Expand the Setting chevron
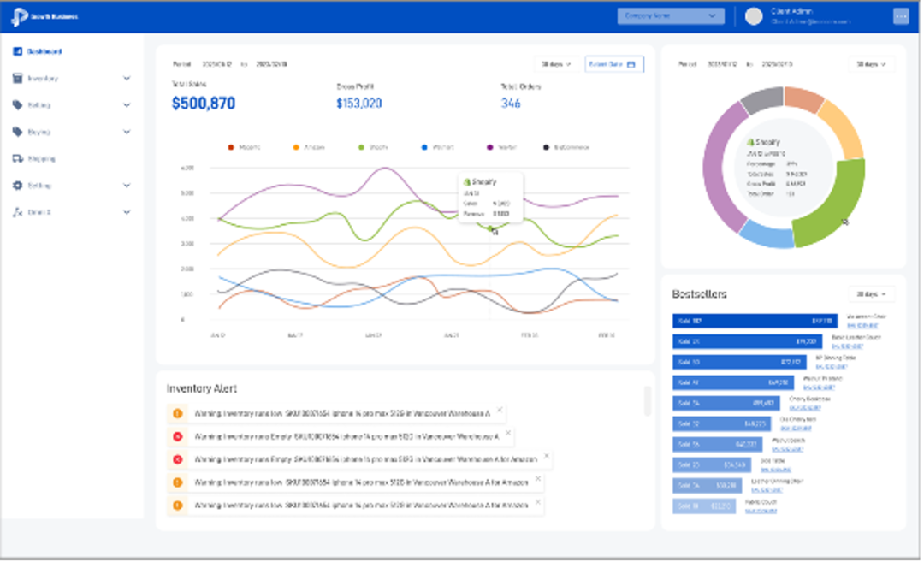 127,186
